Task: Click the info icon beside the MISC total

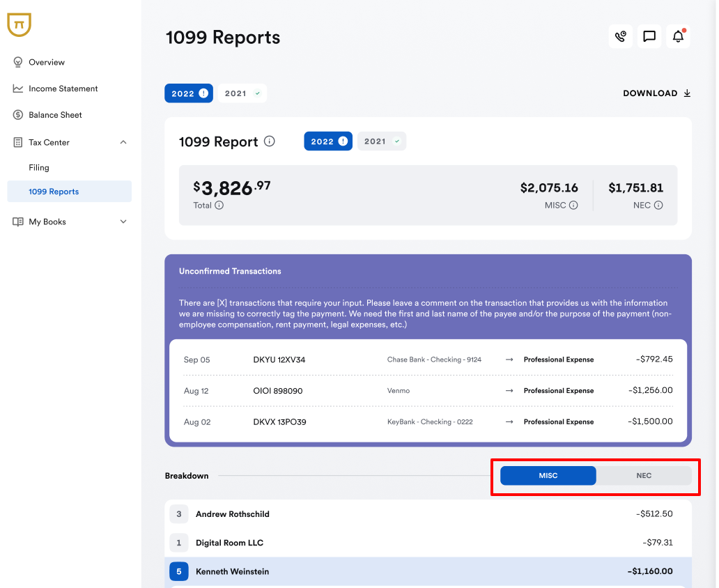Action: 574,205
